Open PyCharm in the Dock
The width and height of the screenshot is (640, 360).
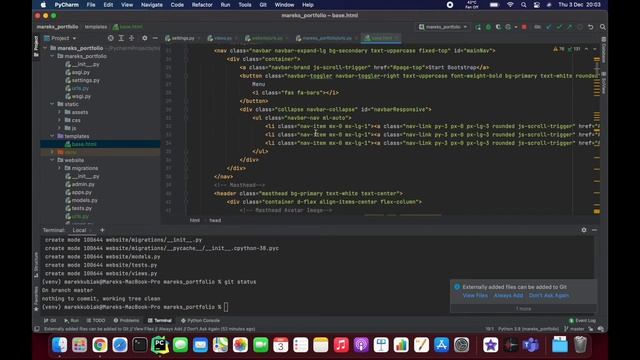click(x=160, y=345)
